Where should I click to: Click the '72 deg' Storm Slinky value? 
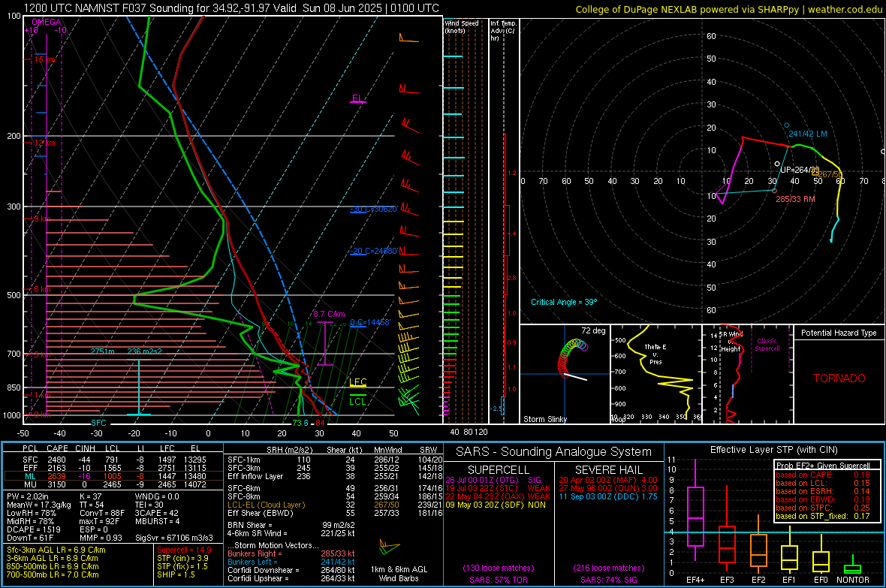(593, 330)
